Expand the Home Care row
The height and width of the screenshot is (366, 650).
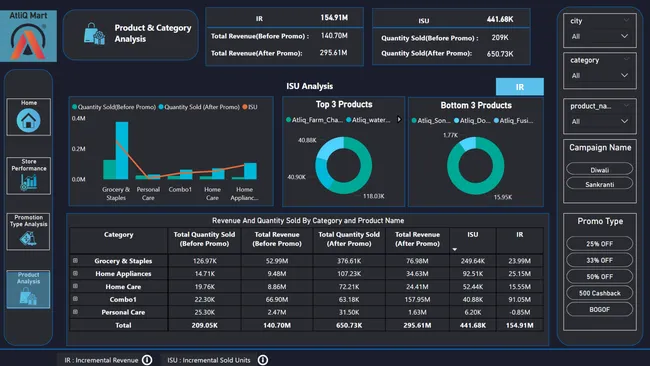pos(75,286)
